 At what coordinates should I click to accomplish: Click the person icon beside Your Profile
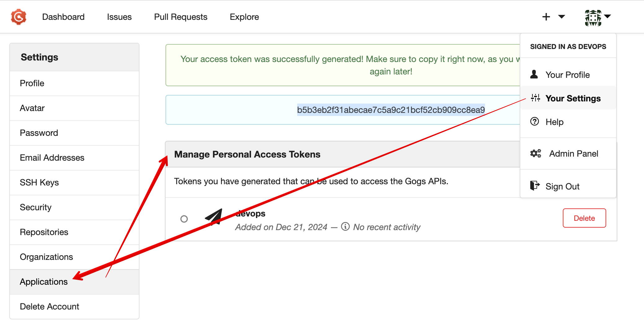coord(534,74)
